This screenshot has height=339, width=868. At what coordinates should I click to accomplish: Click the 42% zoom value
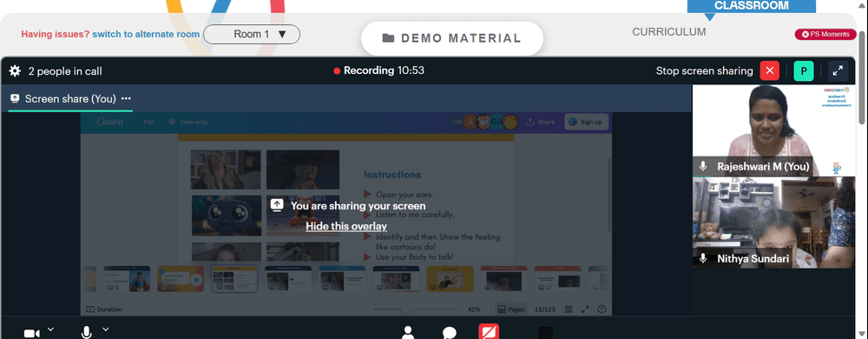[474, 309]
